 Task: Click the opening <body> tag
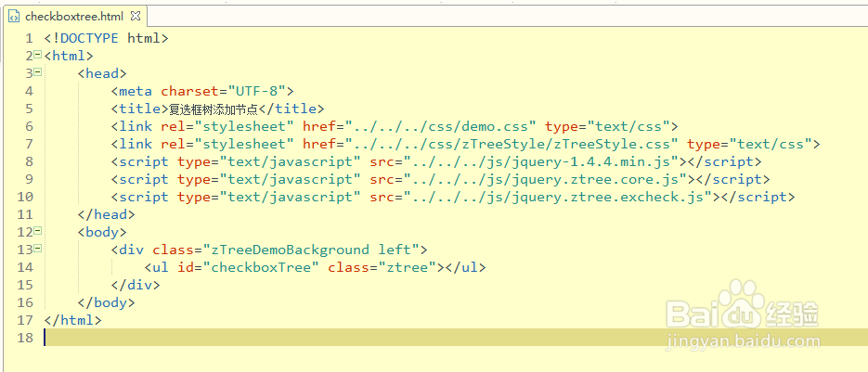(x=102, y=232)
